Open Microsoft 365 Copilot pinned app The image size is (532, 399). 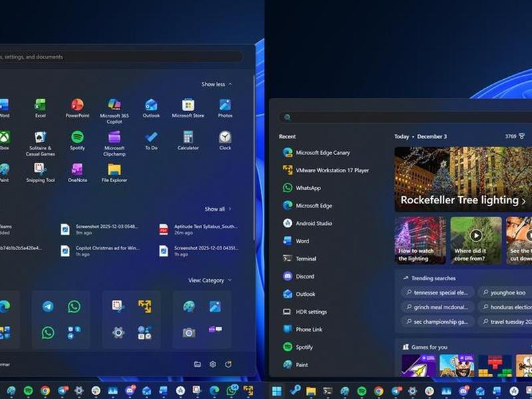(x=114, y=111)
